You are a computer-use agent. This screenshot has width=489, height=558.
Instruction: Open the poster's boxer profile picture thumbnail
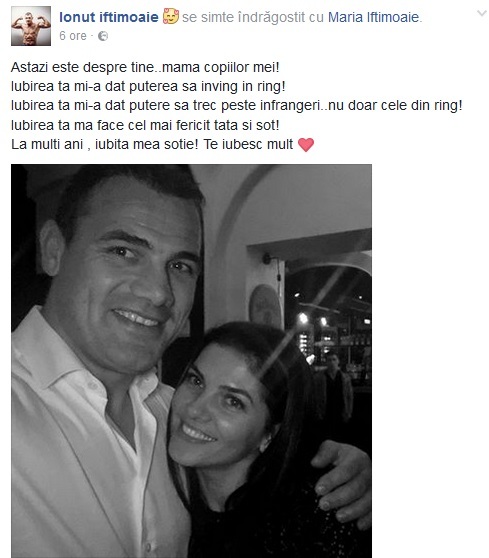coord(31,26)
